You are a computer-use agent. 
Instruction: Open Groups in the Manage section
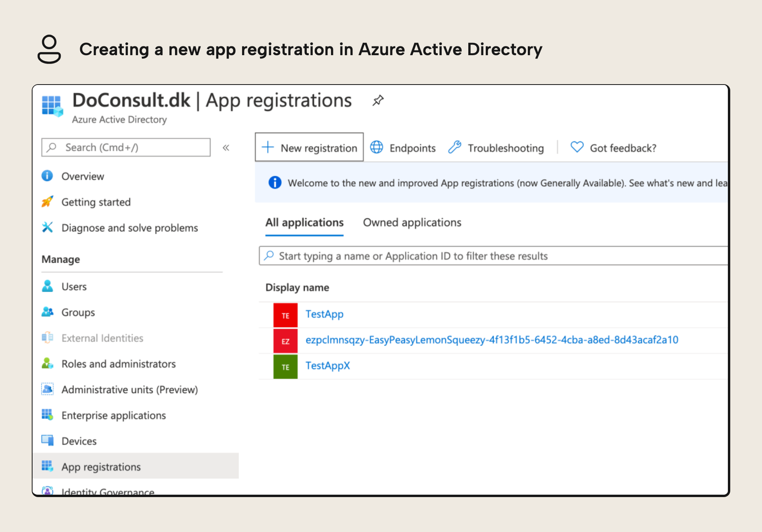(x=78, y=312)
